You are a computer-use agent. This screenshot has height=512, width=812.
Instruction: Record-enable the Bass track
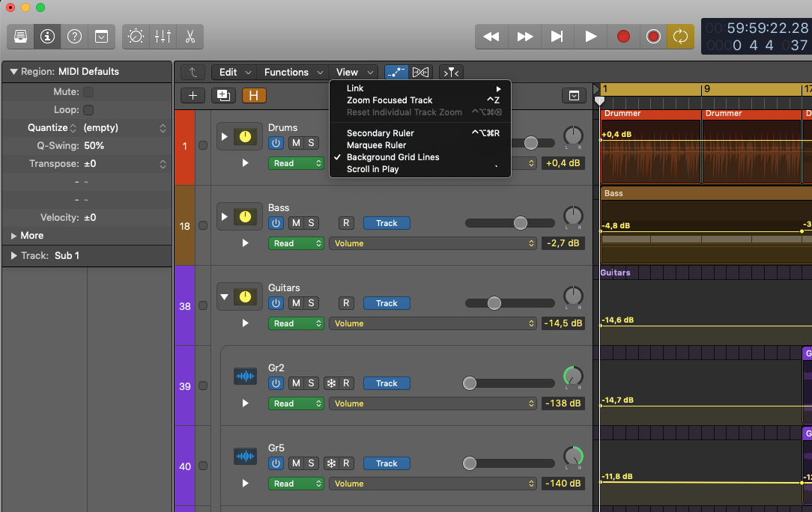click(346, 223)
